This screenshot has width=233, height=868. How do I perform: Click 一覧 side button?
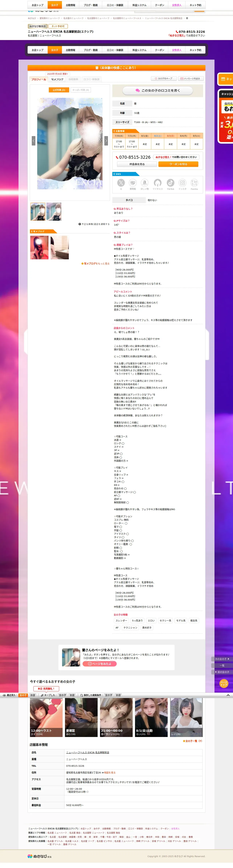(x=222, y=665)
